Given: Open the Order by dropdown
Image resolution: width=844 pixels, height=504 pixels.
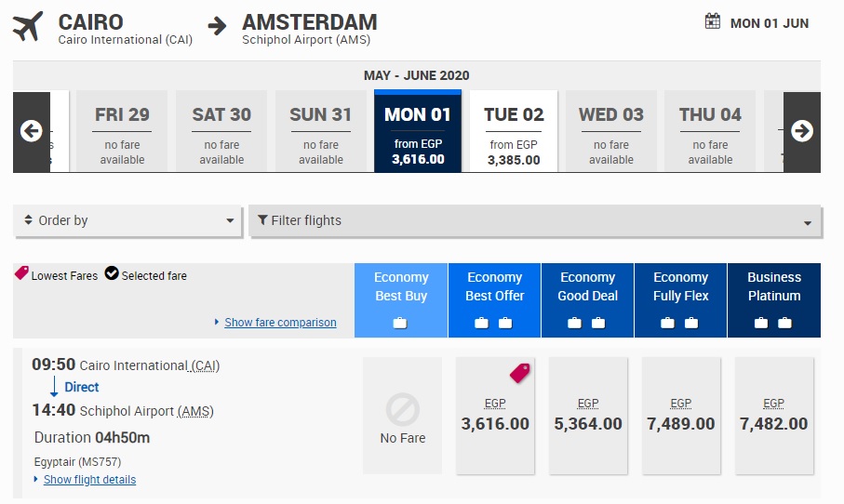Looking at the screenshot, I should [128, 220].
